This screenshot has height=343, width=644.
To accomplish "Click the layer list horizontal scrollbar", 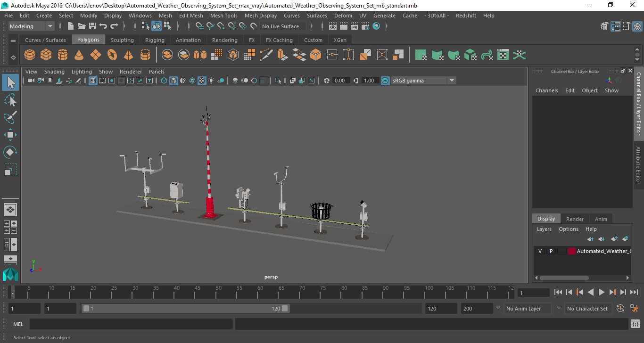I will (564, 278).
